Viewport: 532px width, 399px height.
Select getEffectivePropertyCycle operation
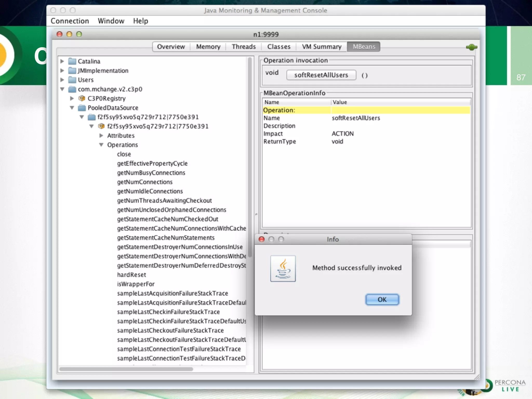pos(152,164)
